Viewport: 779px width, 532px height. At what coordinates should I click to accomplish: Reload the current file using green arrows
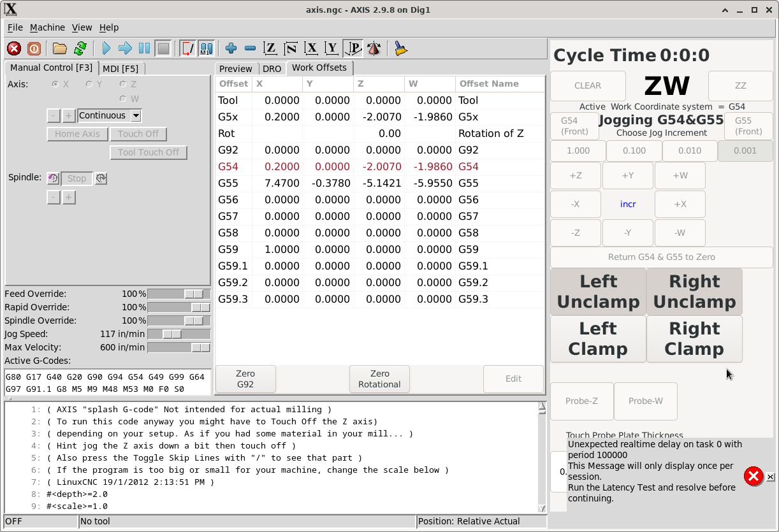coord(80,48)
